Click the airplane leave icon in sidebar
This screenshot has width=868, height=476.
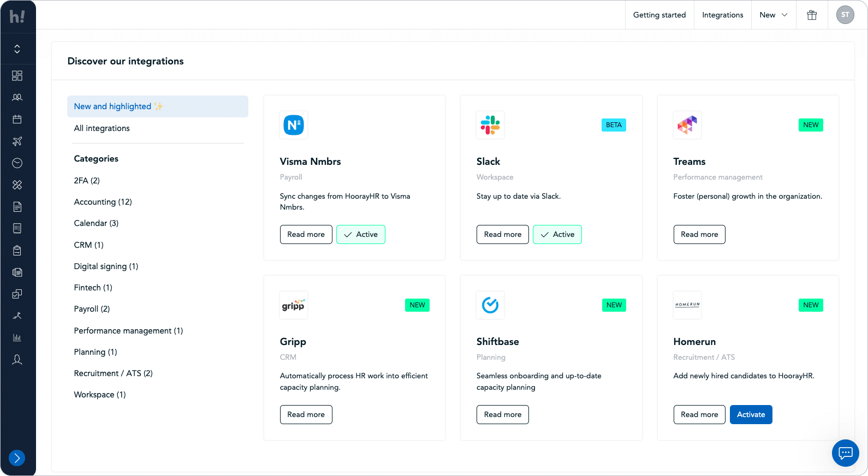click(17, 141)
